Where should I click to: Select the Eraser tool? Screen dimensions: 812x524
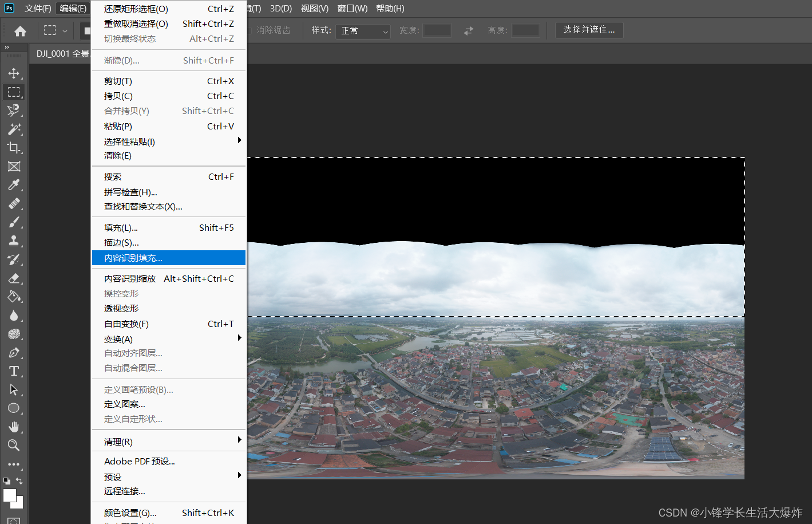(x=14, y=278)
